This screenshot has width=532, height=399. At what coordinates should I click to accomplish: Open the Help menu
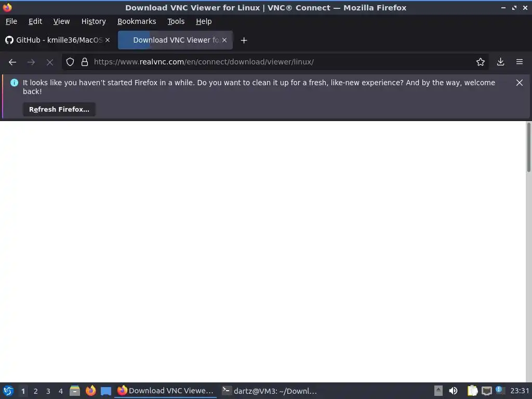(204, 21)
